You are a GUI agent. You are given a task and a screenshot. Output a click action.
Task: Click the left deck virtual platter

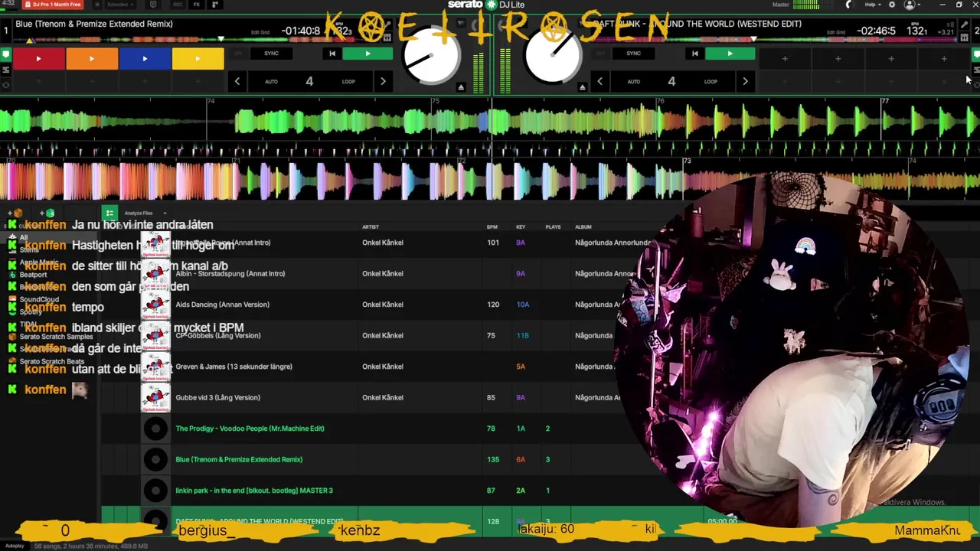pyautogui.click(x=431, y=57)
